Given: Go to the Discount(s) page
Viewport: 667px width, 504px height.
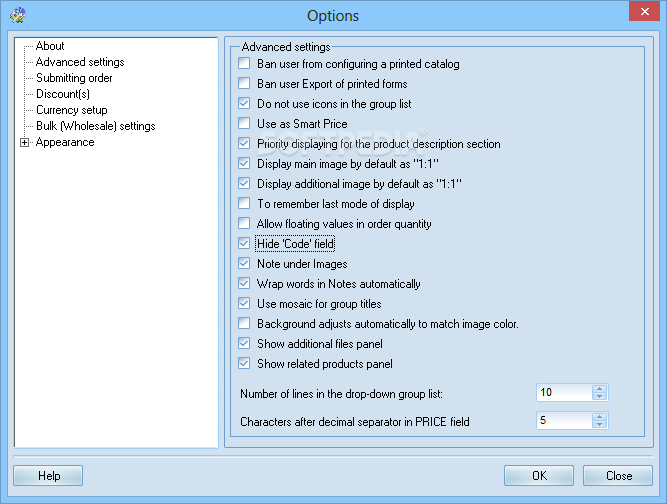Looking at the screenshot, I should (65, 94).
